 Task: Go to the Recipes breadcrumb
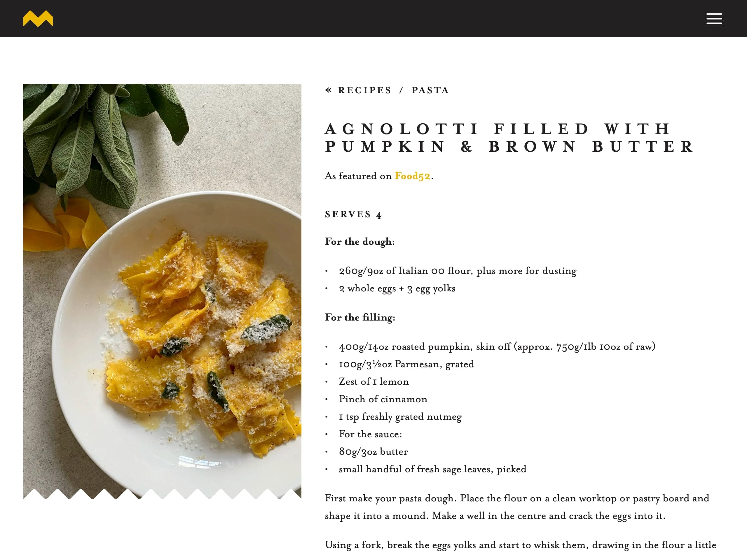364,90
